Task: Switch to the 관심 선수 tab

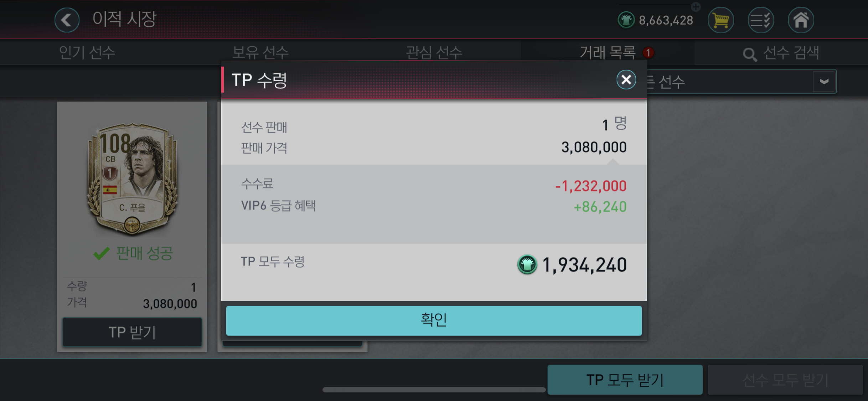Action: pos(434,52)
